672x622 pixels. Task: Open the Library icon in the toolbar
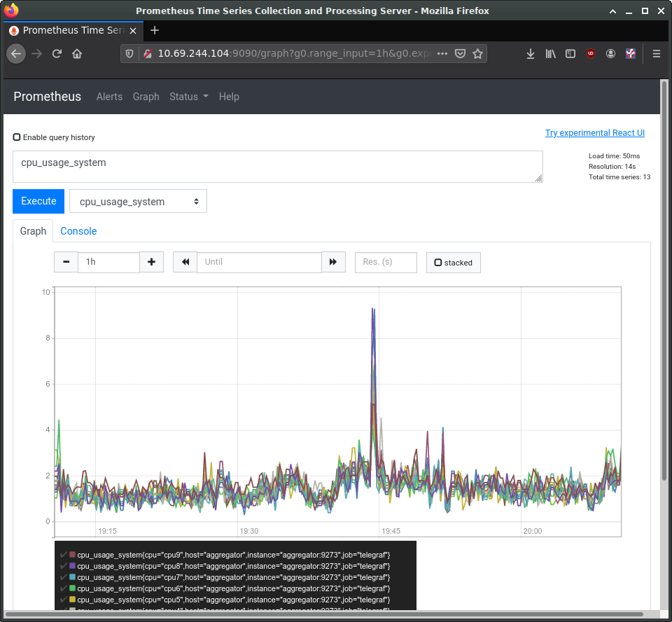(x=550, y=54)
